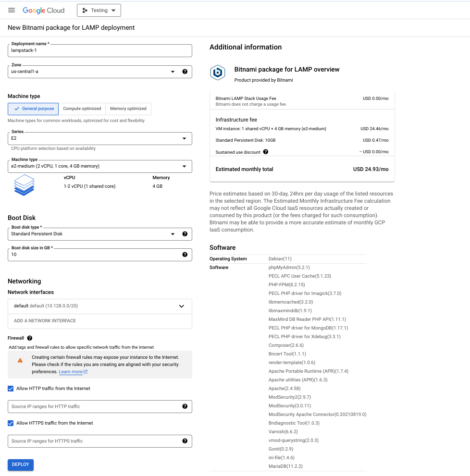Screen dimensions: 470x476
Task: Open the Machine type e2-medium dropdown
Action: 100,166
